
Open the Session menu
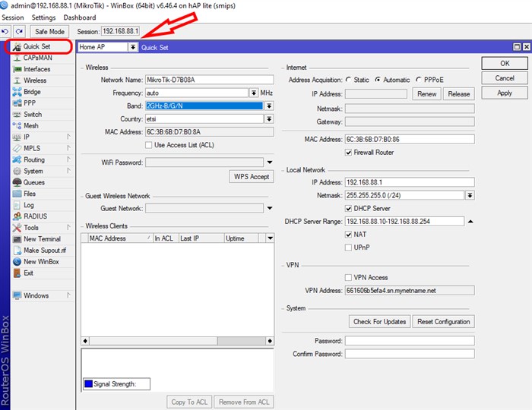coord(13,17)
